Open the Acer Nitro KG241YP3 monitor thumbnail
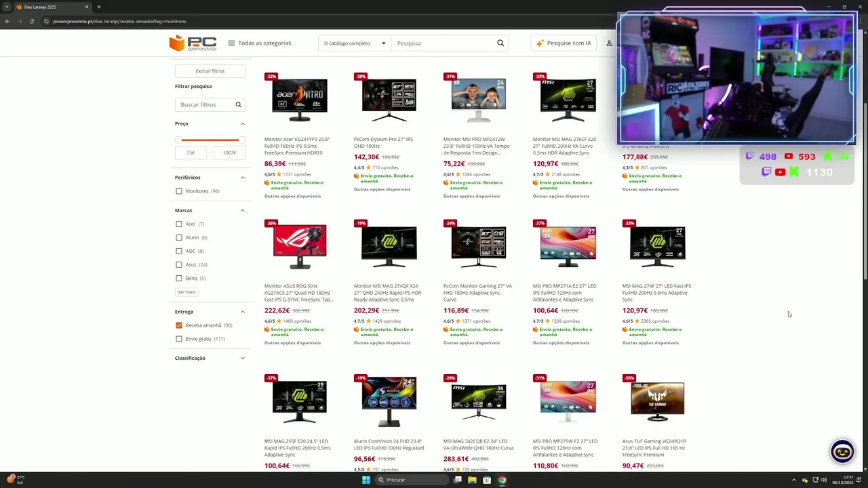 300,100
